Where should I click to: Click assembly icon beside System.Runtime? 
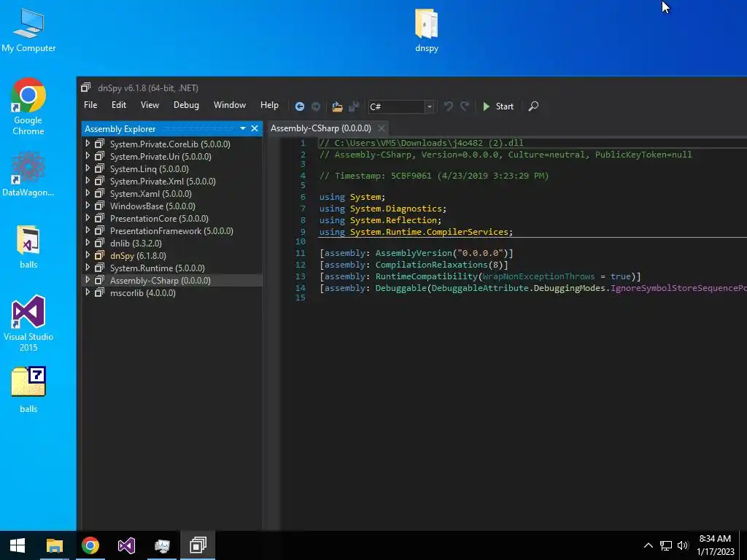point(99,268)
